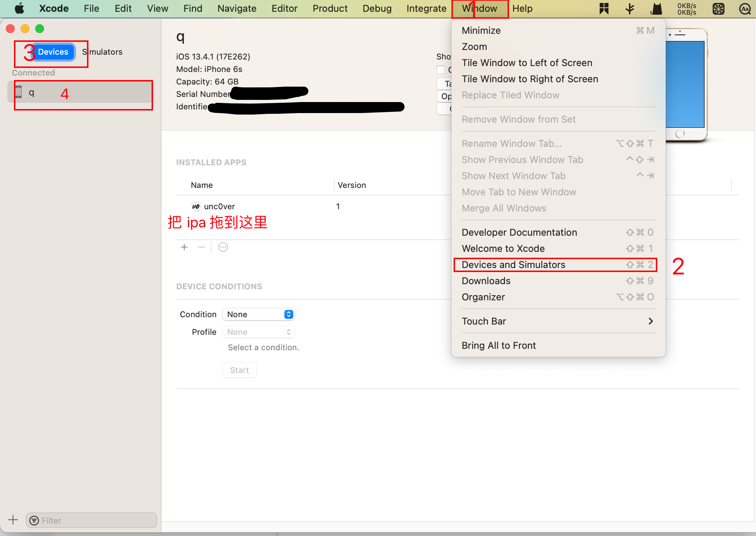This screenshot has height=536, width=756.
Task: Open the Apple menu
Action: coord(19,8)
